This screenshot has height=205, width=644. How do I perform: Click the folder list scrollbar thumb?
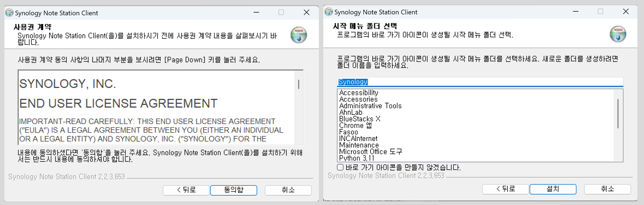coord(618,113)
